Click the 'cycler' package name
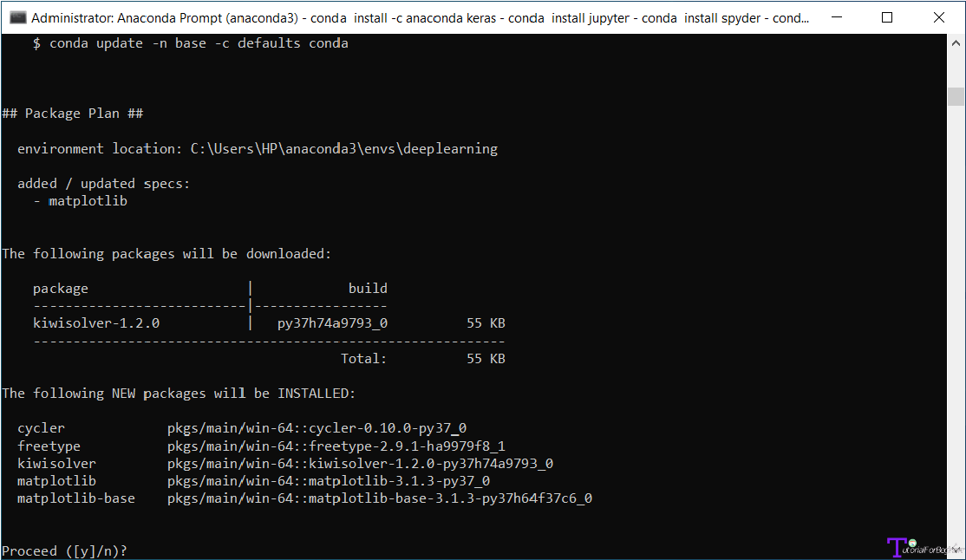This screenshot has height=560, width=966. (41, 428)
